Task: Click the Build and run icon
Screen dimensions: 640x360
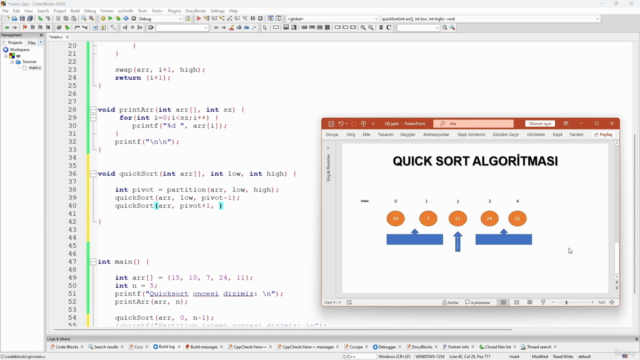Action: coord(118,19)
